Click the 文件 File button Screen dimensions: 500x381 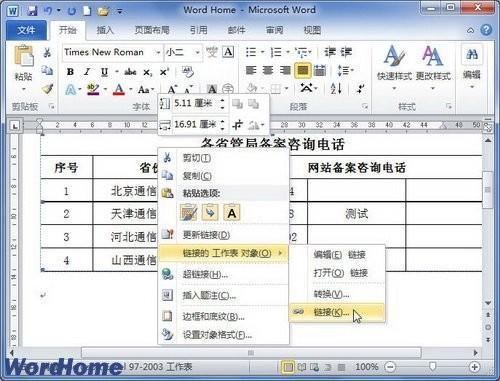click(26, 30)
